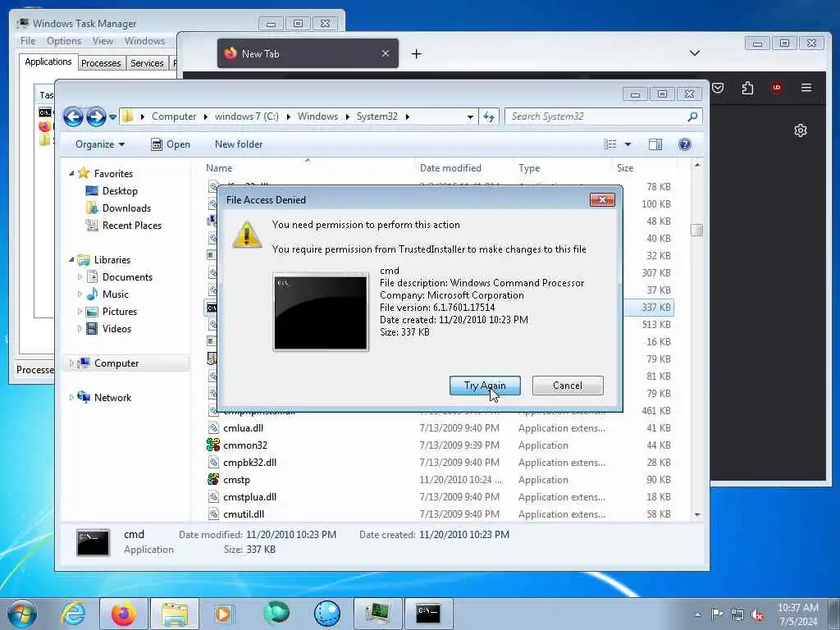This screenshot has width=840, height=630.
Task: Select the cmutil.dll file
Action: pyautogui.click(x=244, y=514)
